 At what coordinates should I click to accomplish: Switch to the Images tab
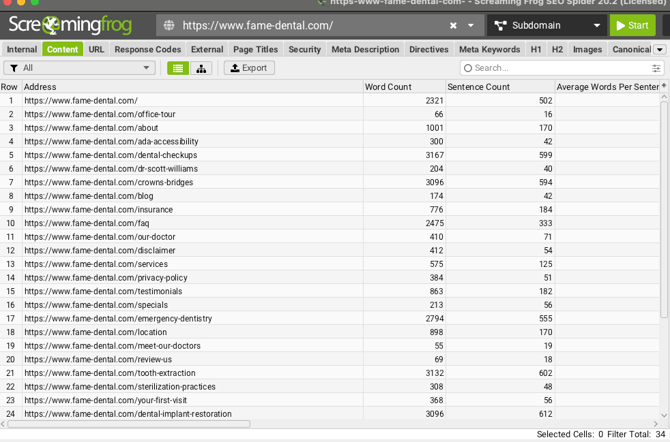coord(587,49)
